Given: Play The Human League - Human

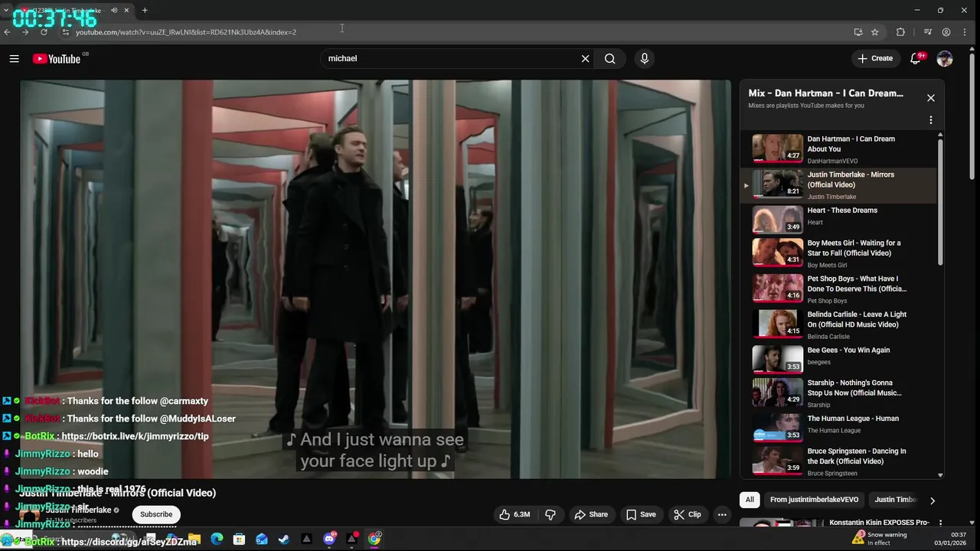Looking at the screenshot, I should (x=838, y=427).
